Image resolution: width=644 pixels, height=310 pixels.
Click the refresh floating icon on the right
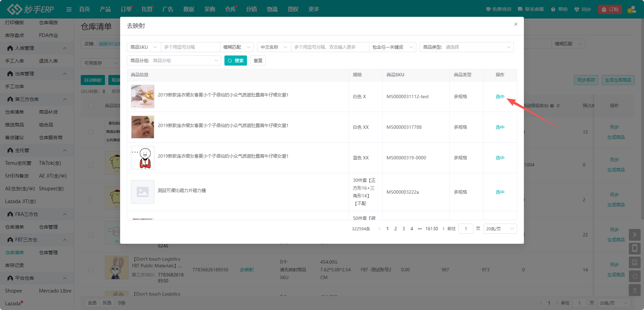[634, 276]
